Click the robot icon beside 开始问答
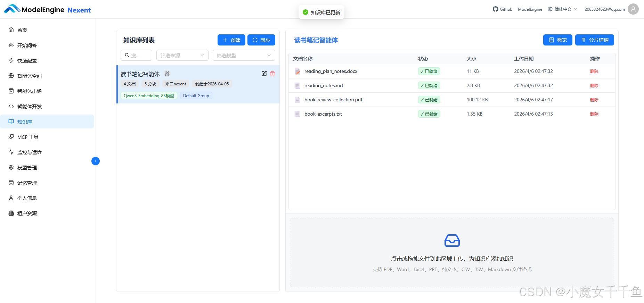Viewport: 644px width, 303px height. coord(11,45)
